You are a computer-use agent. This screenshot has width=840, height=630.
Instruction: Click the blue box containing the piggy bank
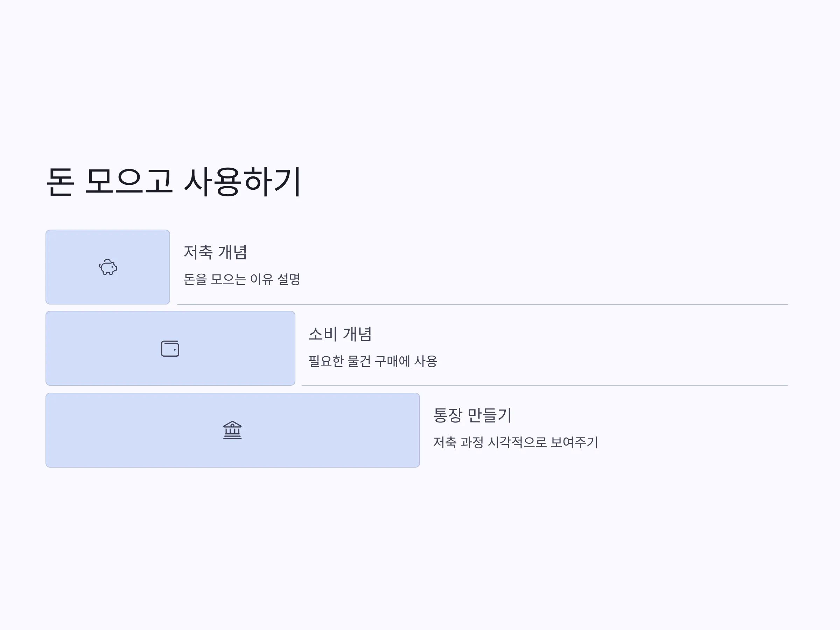[108, 267]
